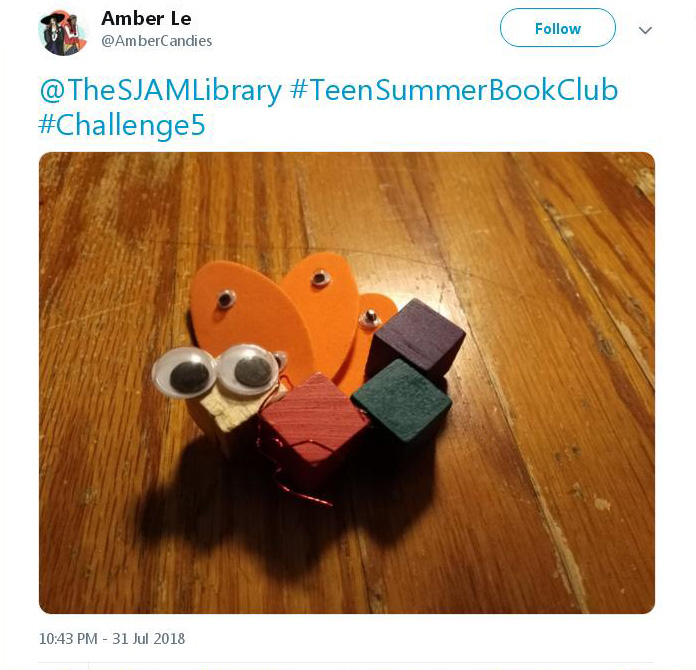The width and height of the screenshot is (696, 670).
Task: Click Amber Le's profile avatar
Action: pyautogui.click(x=63, y=32)
